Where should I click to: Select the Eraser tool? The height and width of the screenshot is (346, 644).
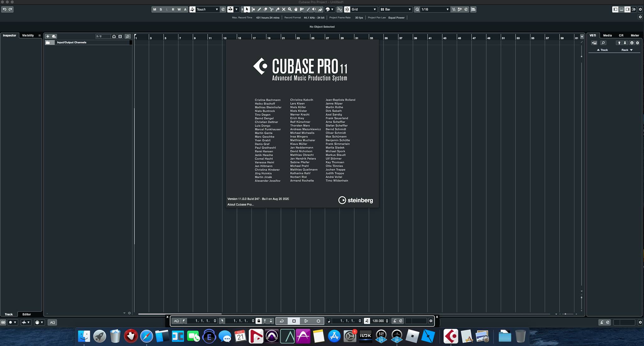click(265, 9)
